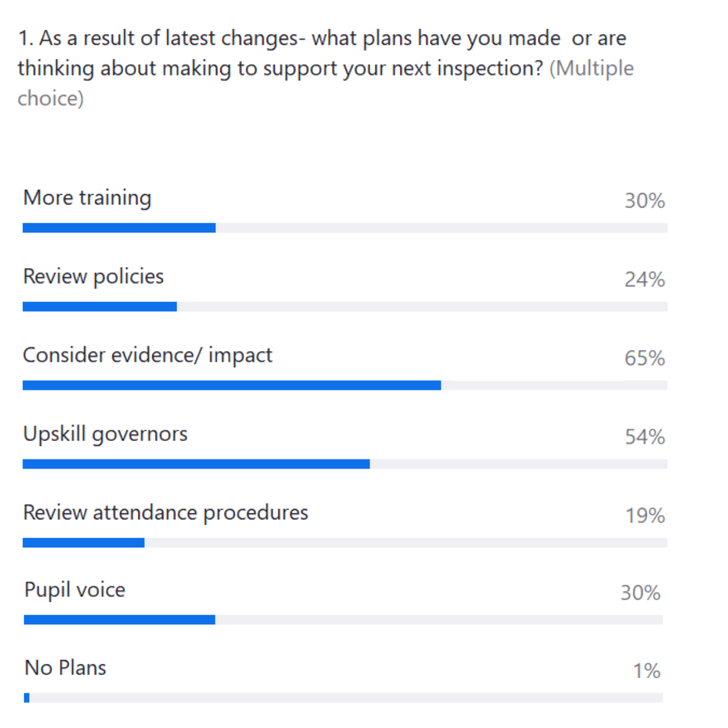Click blue bar under 'Review attendance procedures'
Screen dimensions: 728x728
click(x=84, y=543)
